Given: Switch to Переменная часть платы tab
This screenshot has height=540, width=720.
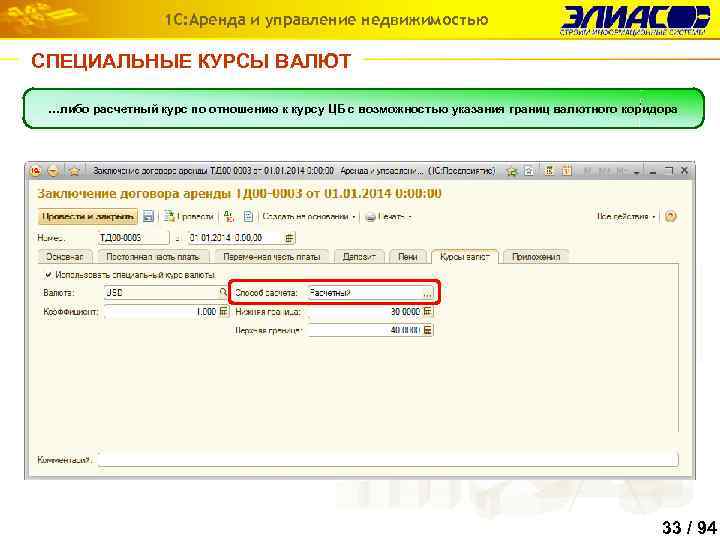Looking at the screenshot, I should click(272, 257).
